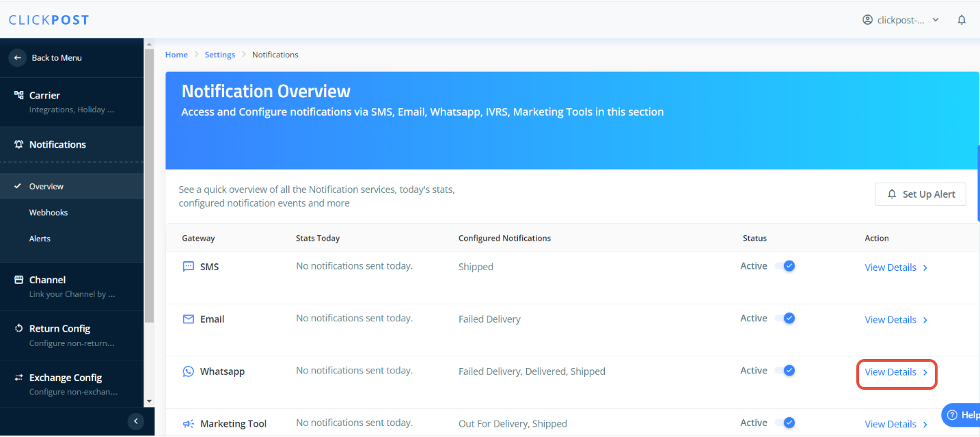Click the Help chat button
The height and width of the screenshot is (437, 980).
pos(961,414)
